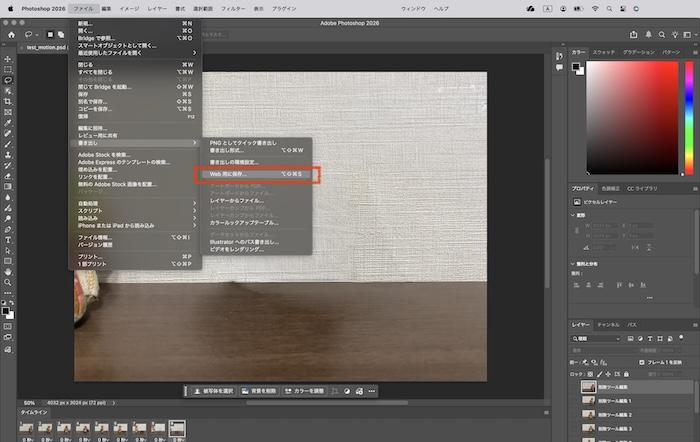Toggle the layer filtering on/off switch
Image resolution: width=700 pixels, height=442 pixels.
point(681,338)
